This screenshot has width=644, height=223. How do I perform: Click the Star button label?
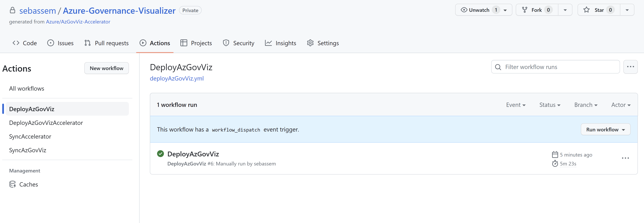pyautogui.click(x=599, y=10)
